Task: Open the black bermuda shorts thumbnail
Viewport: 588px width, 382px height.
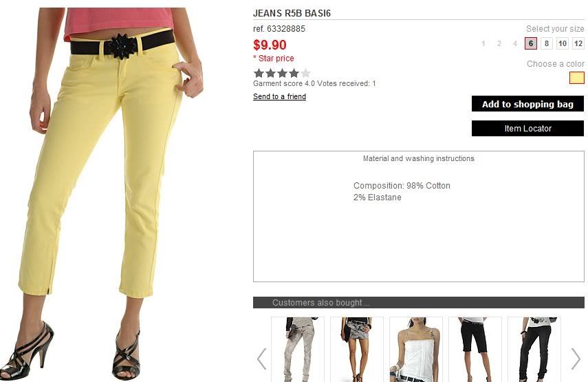Action: [x=475, y=350]
